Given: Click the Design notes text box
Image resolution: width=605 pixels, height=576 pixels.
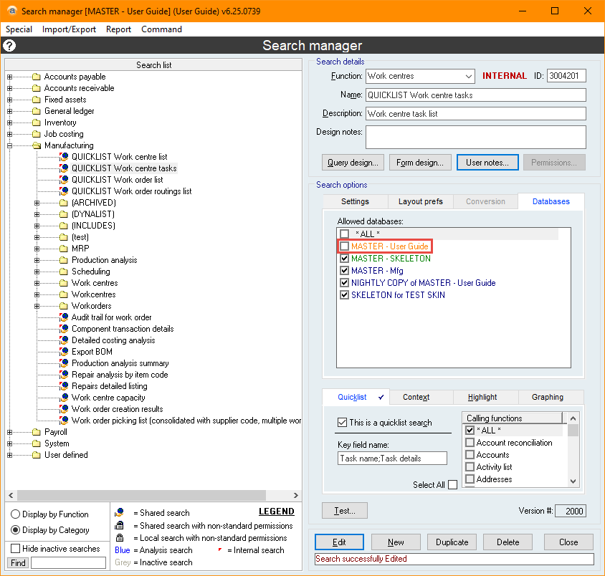Looking at the screenshot, I should tap(476, 137).
